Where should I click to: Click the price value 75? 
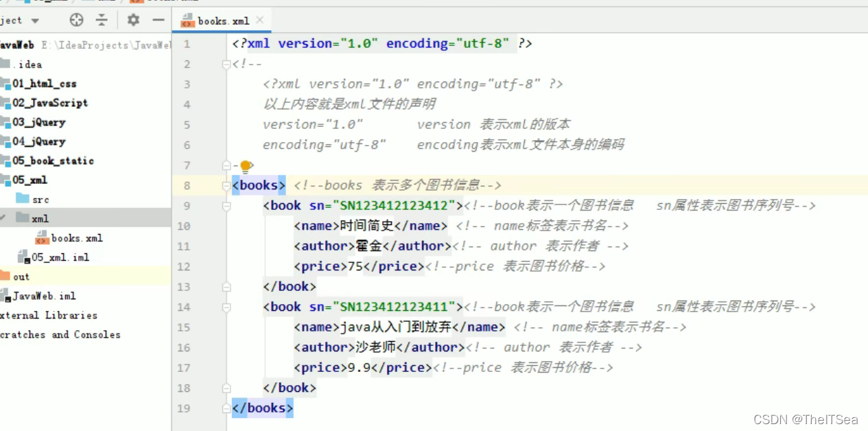tap(355, 266)
